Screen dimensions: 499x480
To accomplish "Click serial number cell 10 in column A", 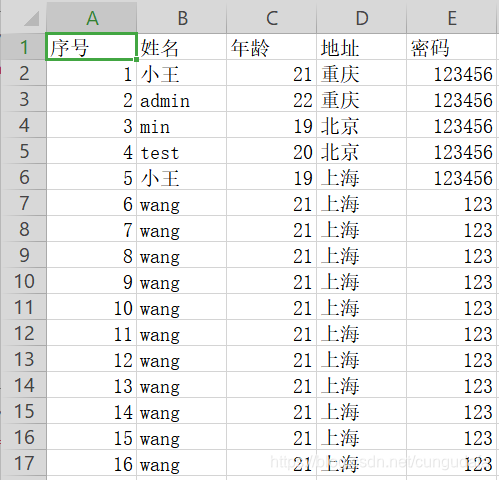I will [92, 307].
